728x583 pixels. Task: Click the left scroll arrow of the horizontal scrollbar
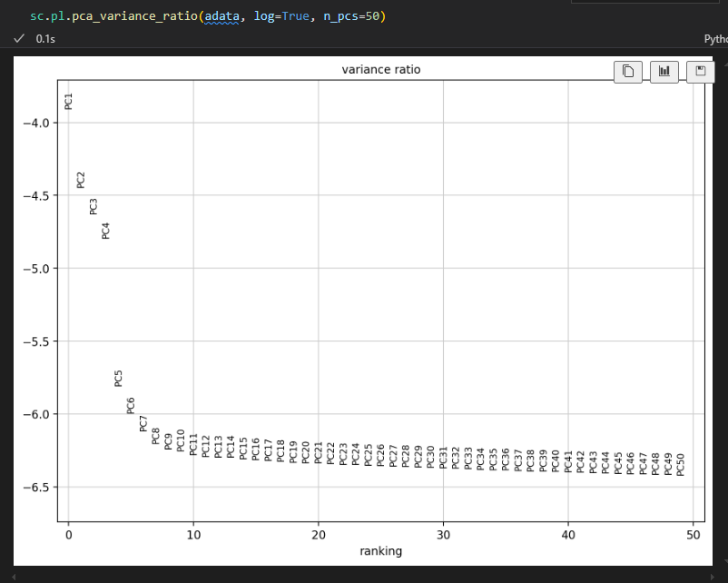tap(14, 578)
